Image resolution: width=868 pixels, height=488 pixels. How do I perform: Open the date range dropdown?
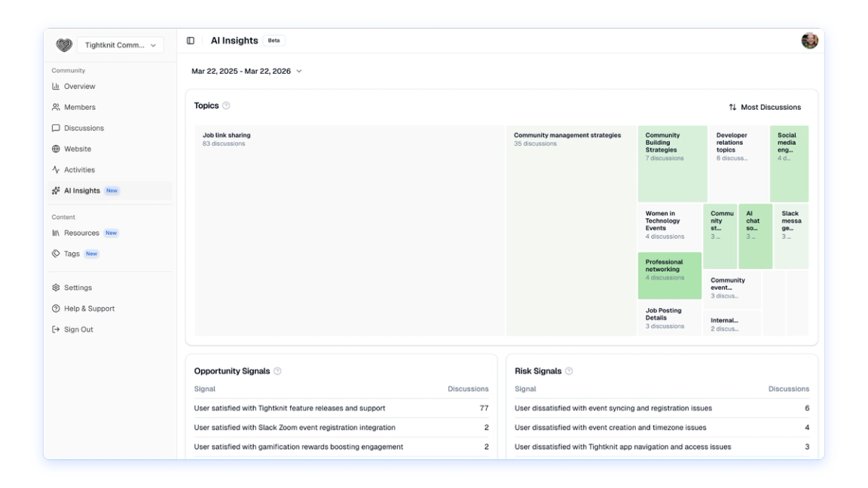pos(246,71)
